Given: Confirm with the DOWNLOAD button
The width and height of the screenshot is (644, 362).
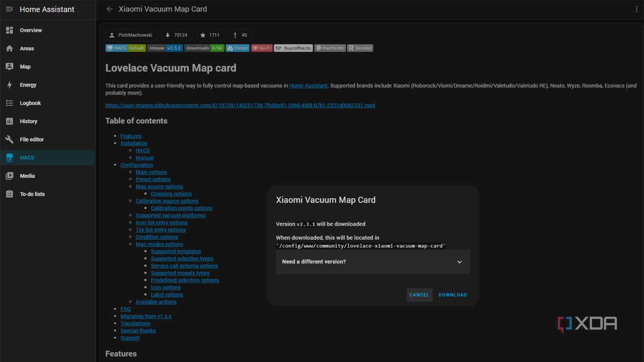Looking at the screenshot, I should point(453,295).
